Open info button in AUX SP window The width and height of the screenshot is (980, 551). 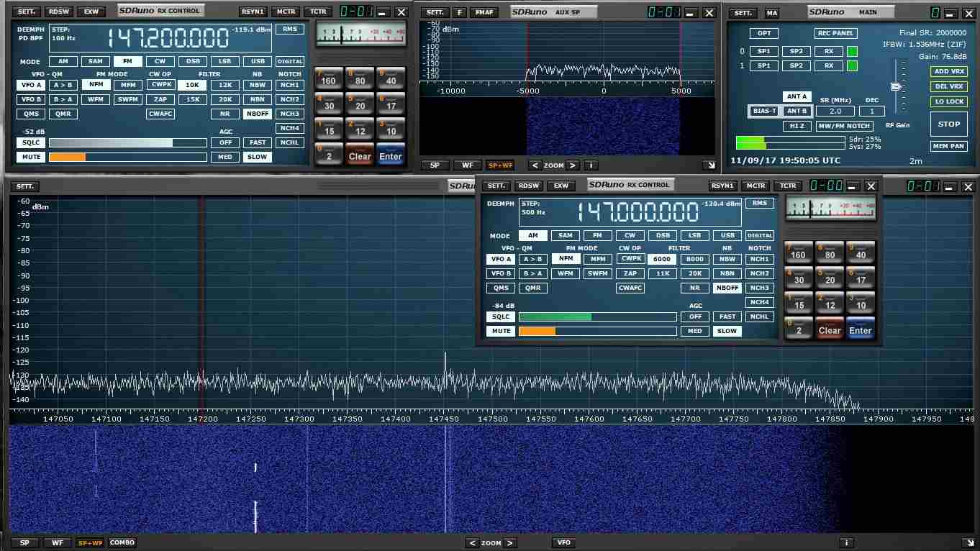(591, 165)
